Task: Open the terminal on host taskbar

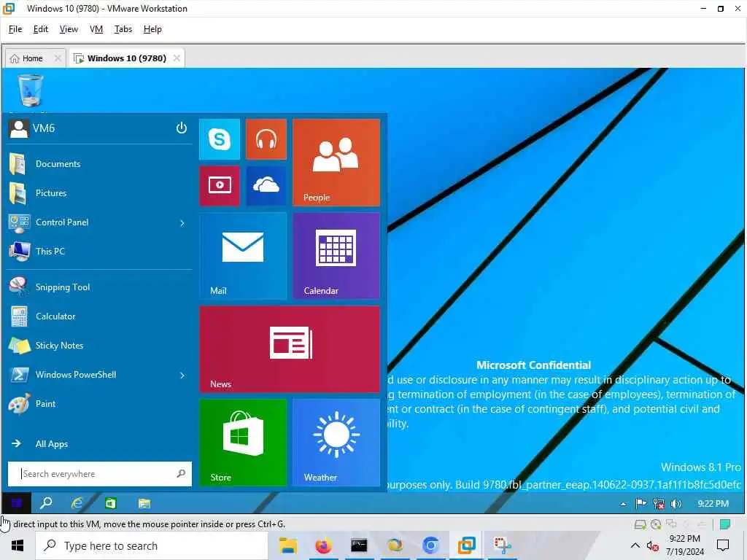Action: click(x=359, y=545)
